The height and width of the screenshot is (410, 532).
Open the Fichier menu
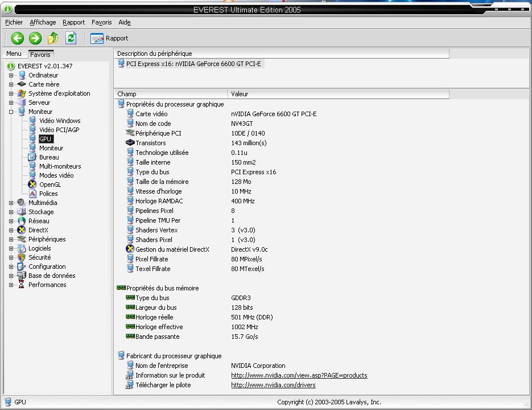14,22
